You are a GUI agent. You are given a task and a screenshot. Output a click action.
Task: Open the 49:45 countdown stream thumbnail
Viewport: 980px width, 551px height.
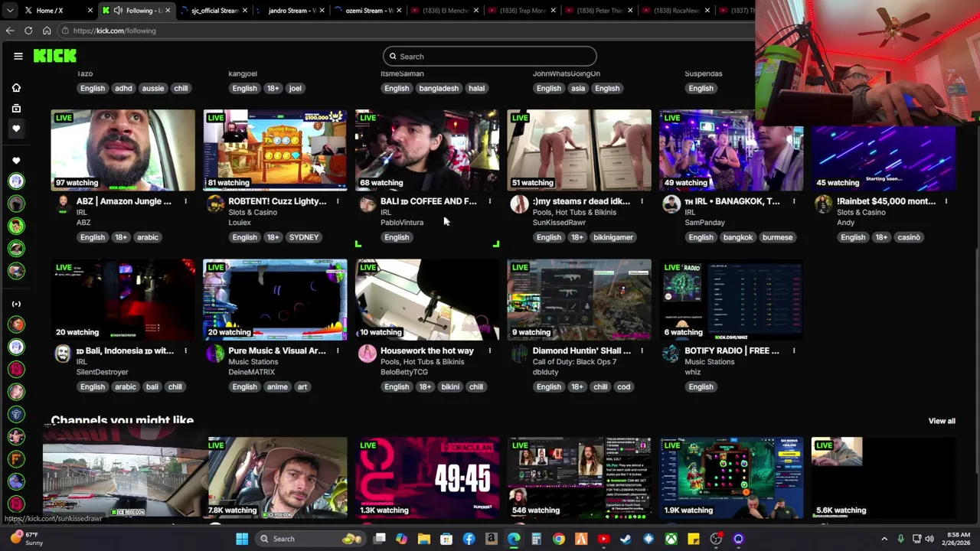tap(427, 478)
